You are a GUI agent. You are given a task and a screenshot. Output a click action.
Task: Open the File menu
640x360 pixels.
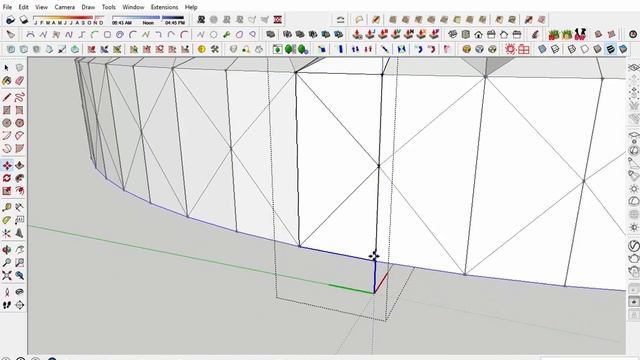(x=7, y=7)
